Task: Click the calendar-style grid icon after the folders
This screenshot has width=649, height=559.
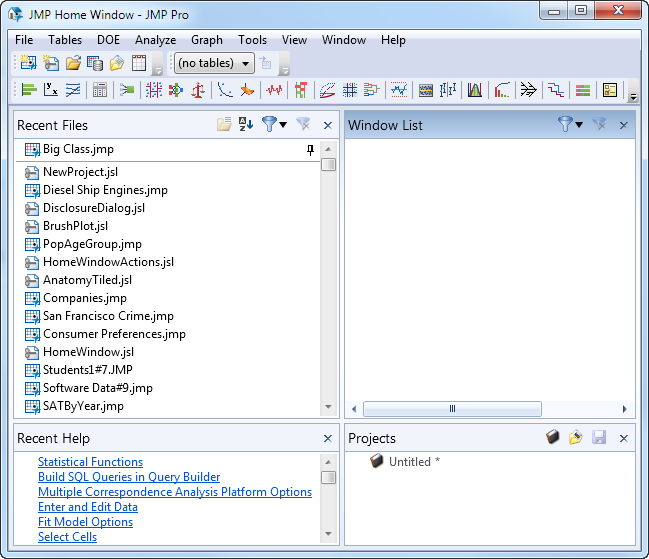Action: [x=139, y=63]
